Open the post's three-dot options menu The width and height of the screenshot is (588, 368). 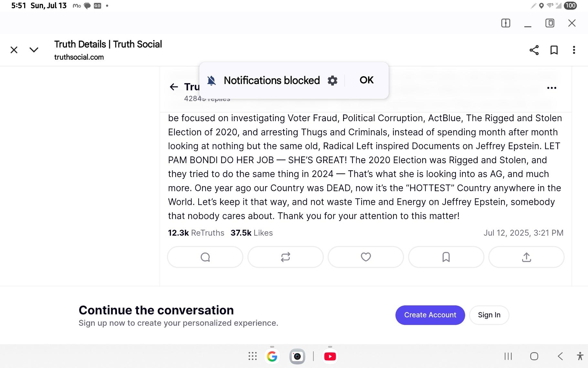pyautogui.click(x=551, y=88)
